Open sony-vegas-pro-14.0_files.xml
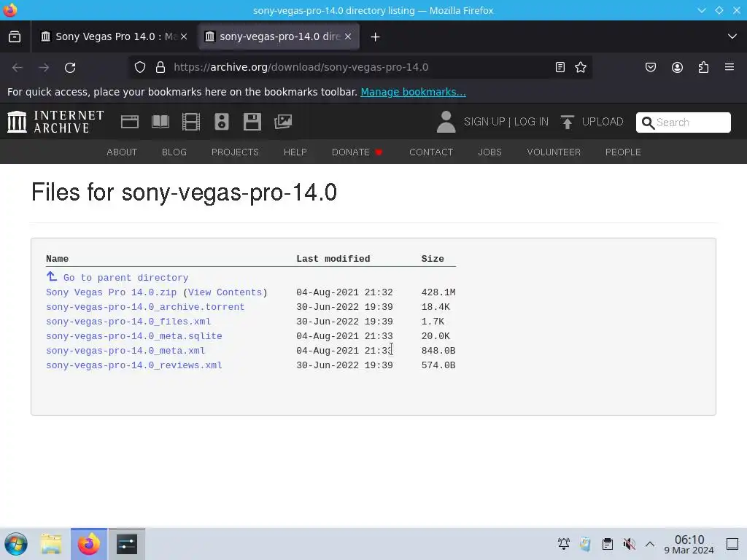 [128, 322]
